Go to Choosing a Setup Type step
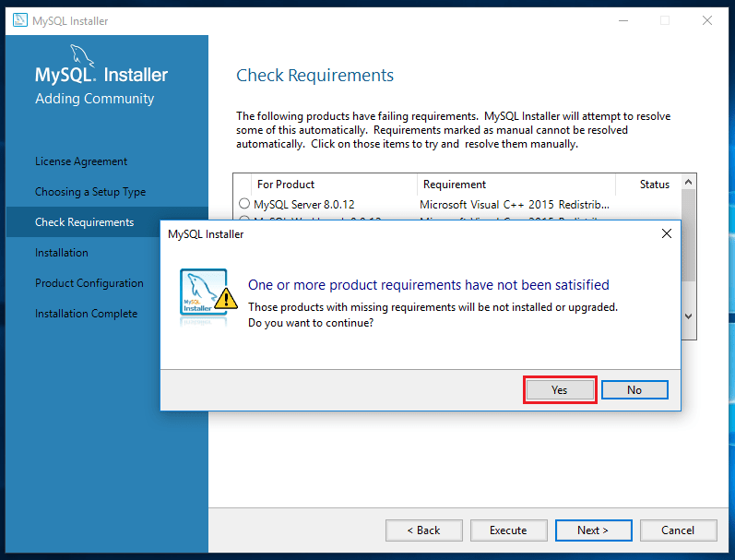 [90, 192]
